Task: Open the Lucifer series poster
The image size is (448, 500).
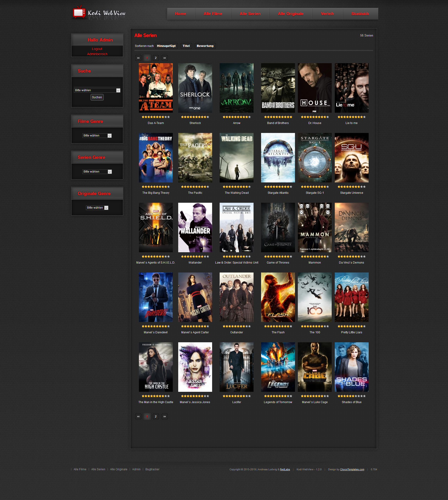Action: point(236,367)
